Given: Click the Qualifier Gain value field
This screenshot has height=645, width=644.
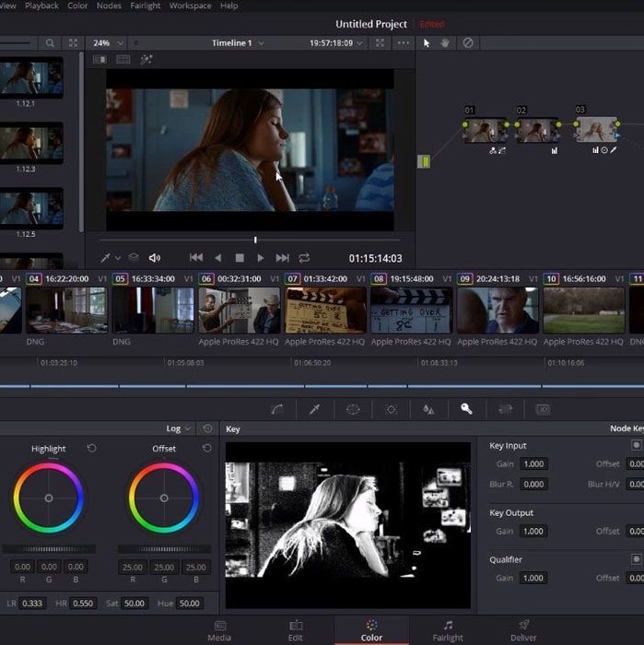Looking at the screenshot, I should tap(533, 578).
